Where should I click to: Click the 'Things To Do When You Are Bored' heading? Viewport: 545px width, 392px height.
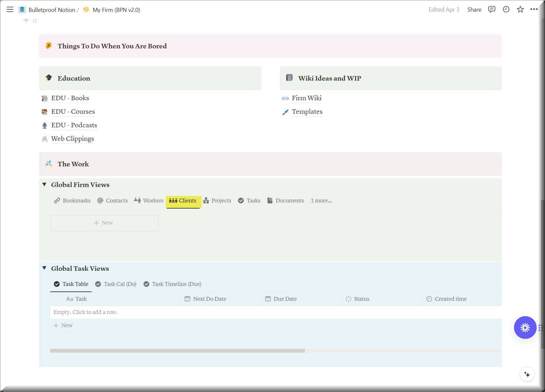pos(112,46)
